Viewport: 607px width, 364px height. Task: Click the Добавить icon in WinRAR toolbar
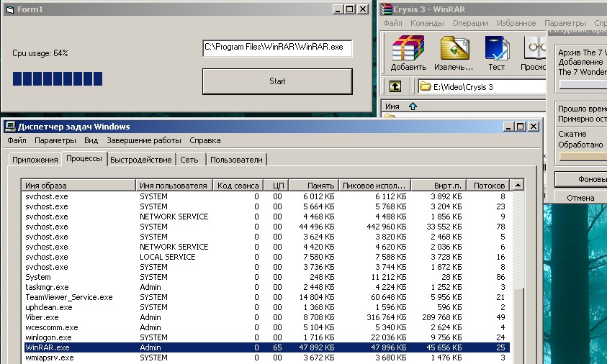tap(408, 53)
